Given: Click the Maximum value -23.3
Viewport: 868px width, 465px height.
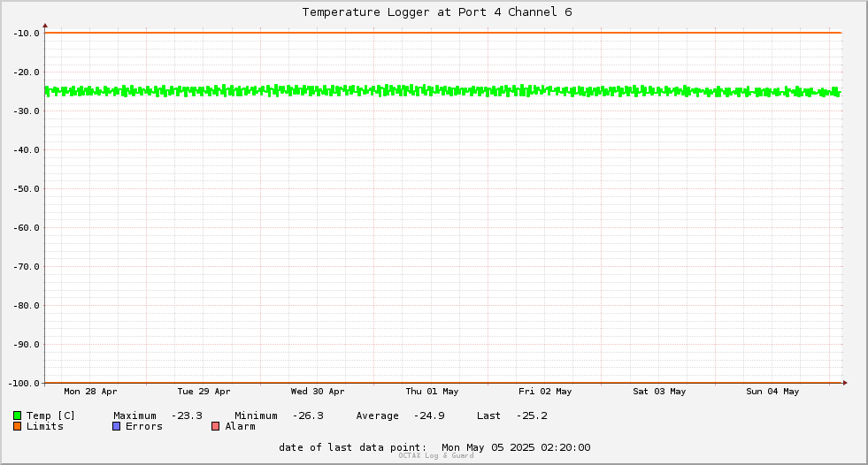Looking at the screenshot, I should click(x=187, y=415).
